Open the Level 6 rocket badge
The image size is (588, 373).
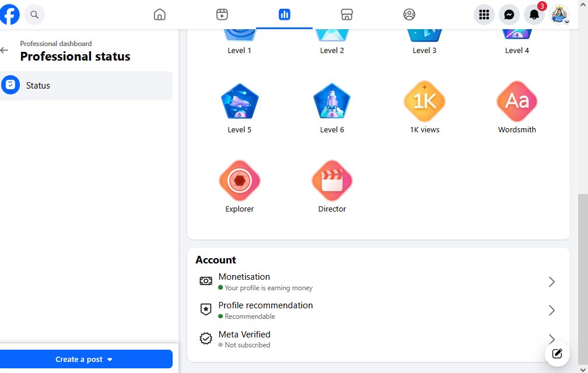click(332, 101)
